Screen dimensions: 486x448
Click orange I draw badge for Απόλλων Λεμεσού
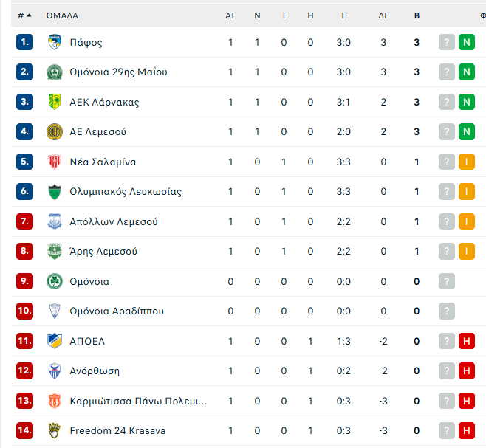pyautogui.click(x=467, y=221)
